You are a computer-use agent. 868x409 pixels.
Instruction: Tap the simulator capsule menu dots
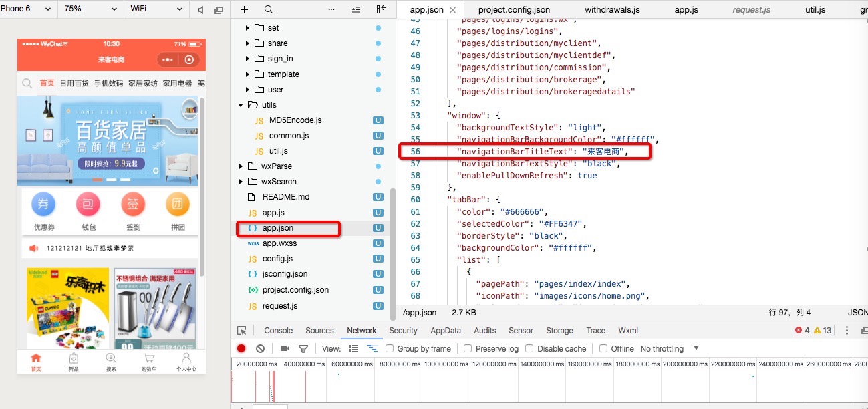167,60
